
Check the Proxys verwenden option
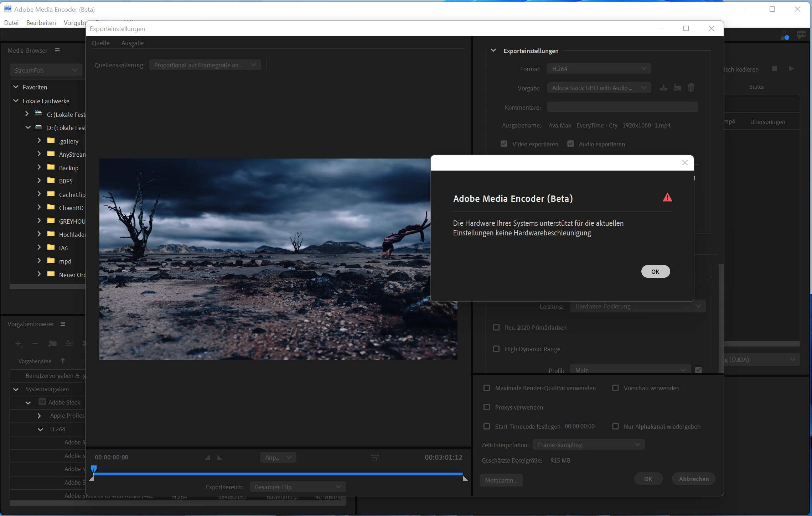487,407
